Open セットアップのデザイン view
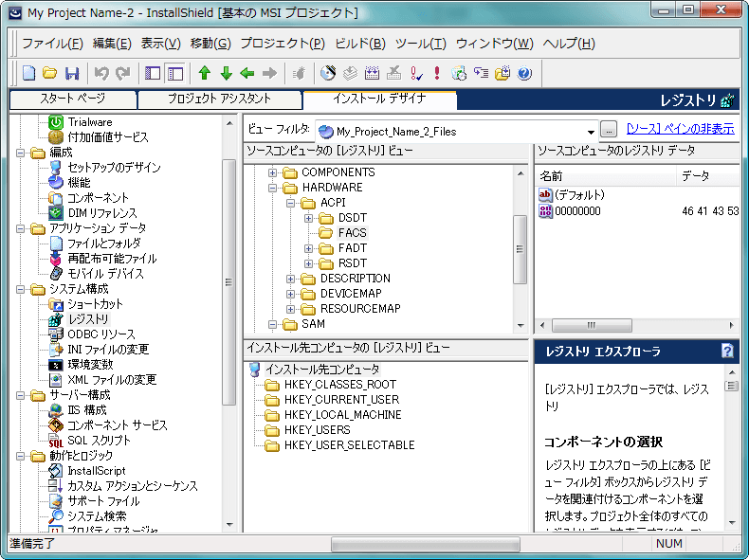 [114, 168]
